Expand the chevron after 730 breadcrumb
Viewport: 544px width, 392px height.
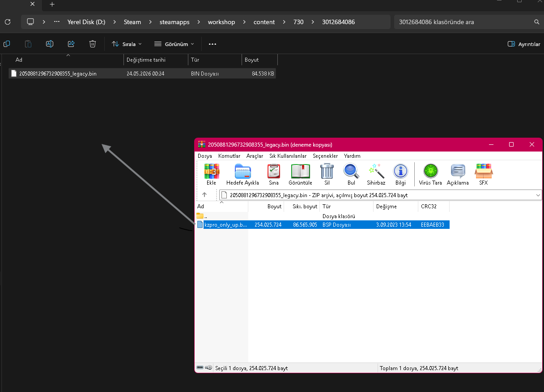[x=312, y=22]
